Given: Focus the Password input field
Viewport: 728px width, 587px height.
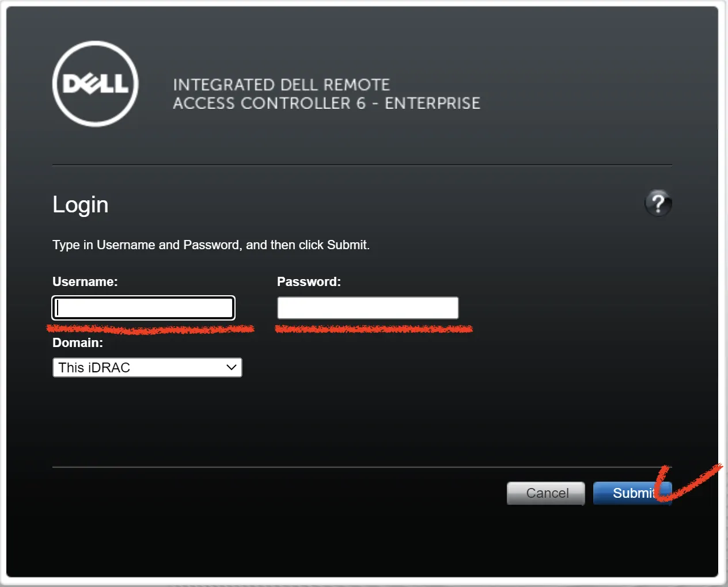Looking at the screenshot, I should coord(367,308).
